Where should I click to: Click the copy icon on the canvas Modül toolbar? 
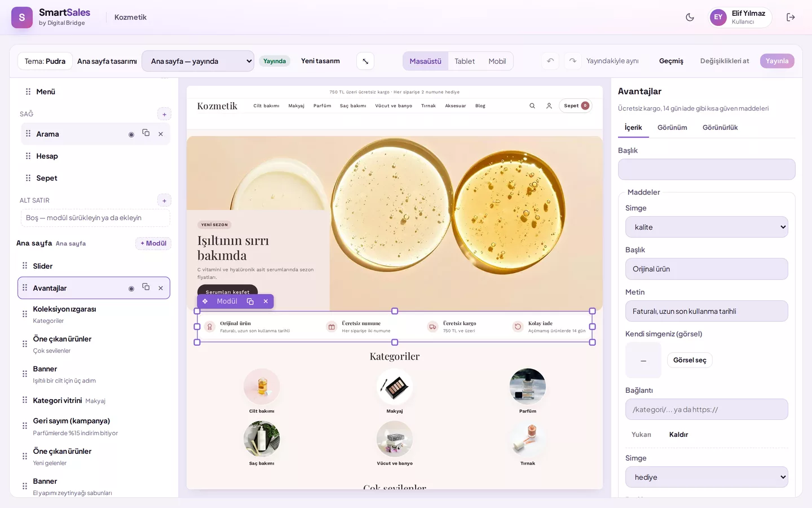[250, 301]
